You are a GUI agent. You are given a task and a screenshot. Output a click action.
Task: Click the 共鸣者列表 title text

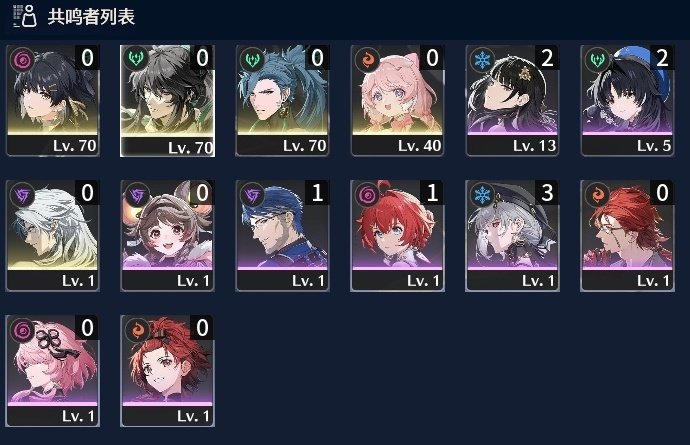[91, 17]
